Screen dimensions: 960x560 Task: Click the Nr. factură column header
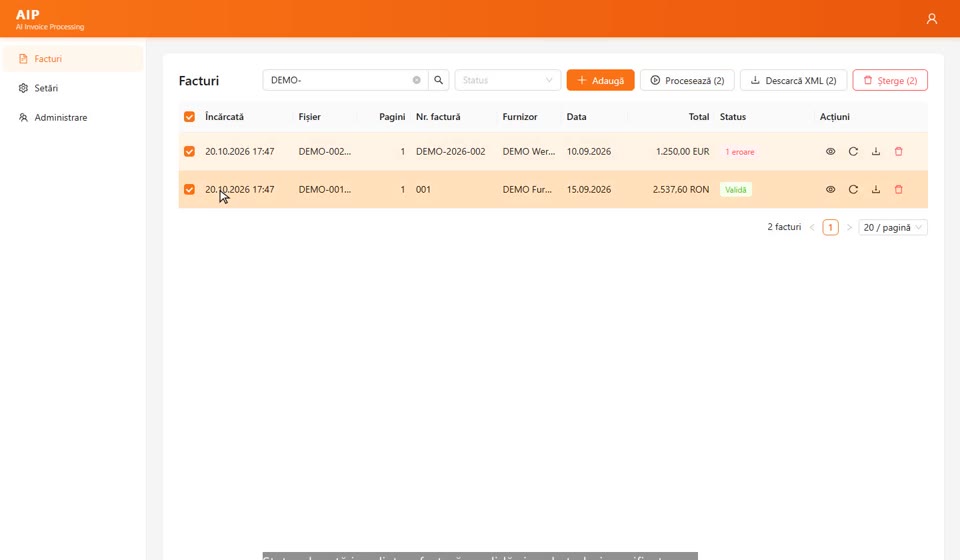(x=438, y=117)
